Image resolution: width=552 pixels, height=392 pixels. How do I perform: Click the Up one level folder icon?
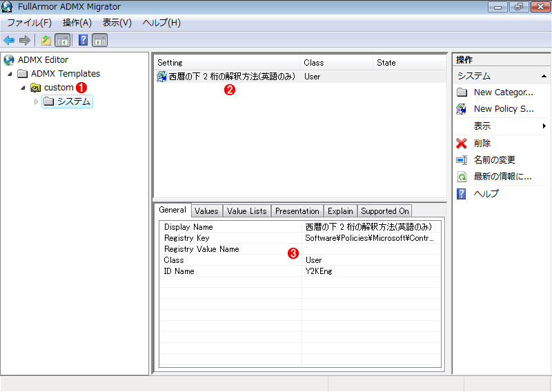(46, 41)
